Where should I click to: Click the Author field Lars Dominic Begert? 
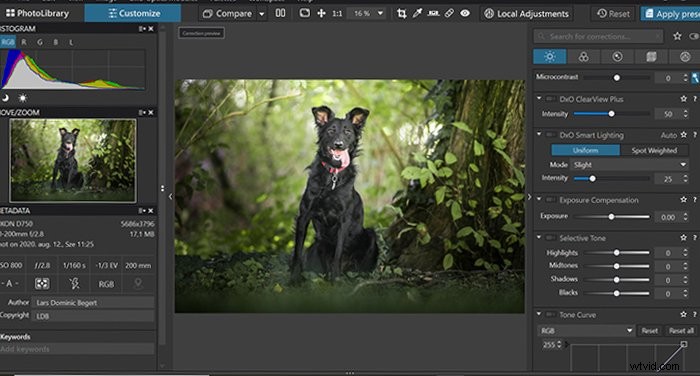click(x=93, y=303)
